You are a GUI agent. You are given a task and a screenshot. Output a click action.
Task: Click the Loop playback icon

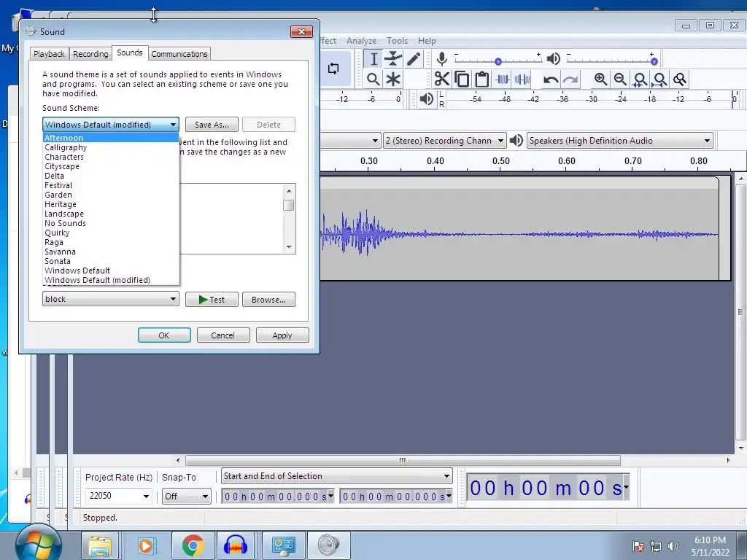(x=333, y=68)
